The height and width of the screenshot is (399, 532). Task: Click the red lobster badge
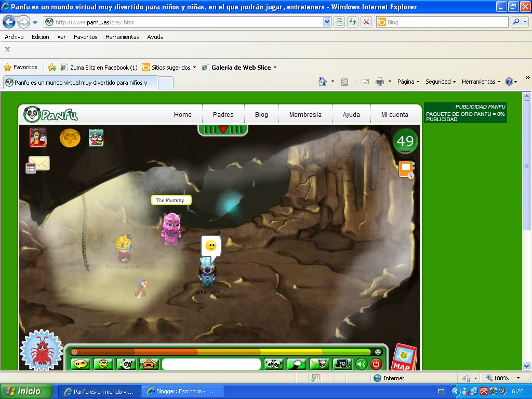pos(42,350)
